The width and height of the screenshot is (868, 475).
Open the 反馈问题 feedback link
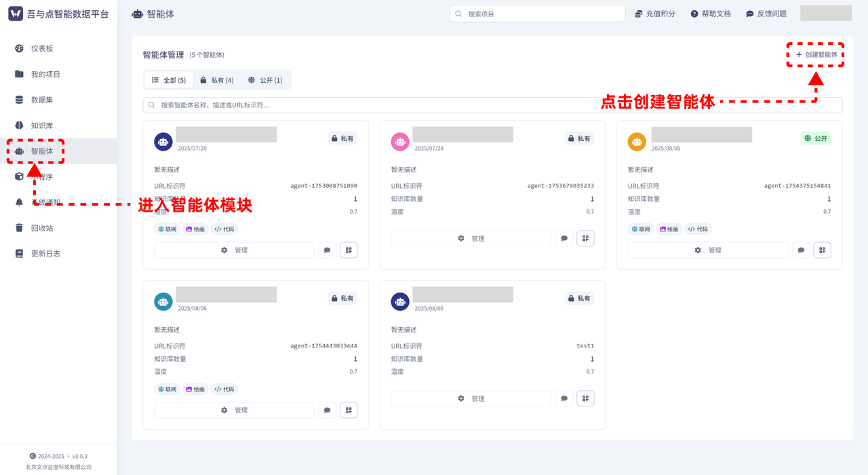point(766,13)
